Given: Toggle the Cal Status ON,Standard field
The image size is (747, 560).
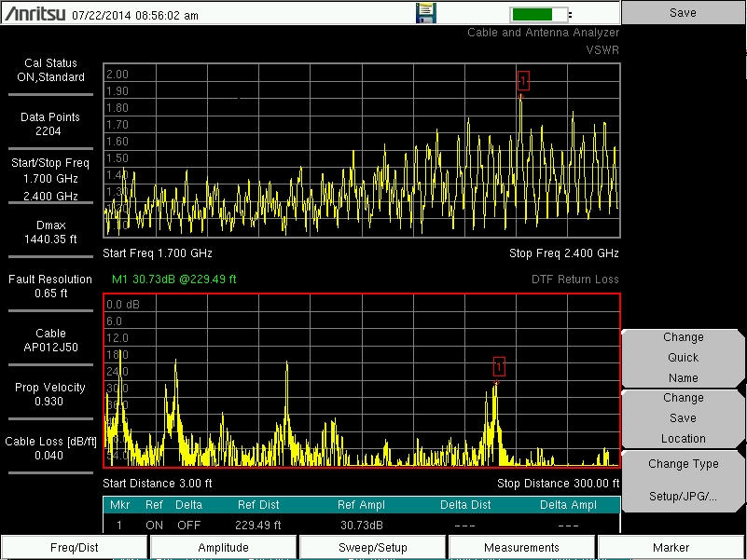Looking at the screenshot, I should click(x=51, y=71).
